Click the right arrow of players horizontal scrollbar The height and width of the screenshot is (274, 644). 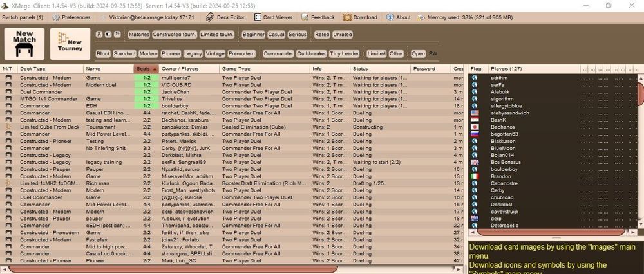633,232
